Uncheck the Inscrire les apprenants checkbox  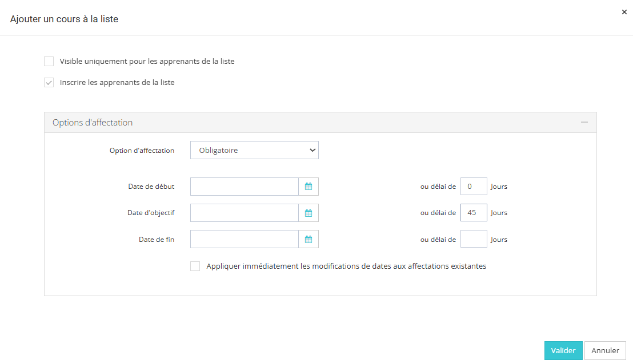pos(49,83)
